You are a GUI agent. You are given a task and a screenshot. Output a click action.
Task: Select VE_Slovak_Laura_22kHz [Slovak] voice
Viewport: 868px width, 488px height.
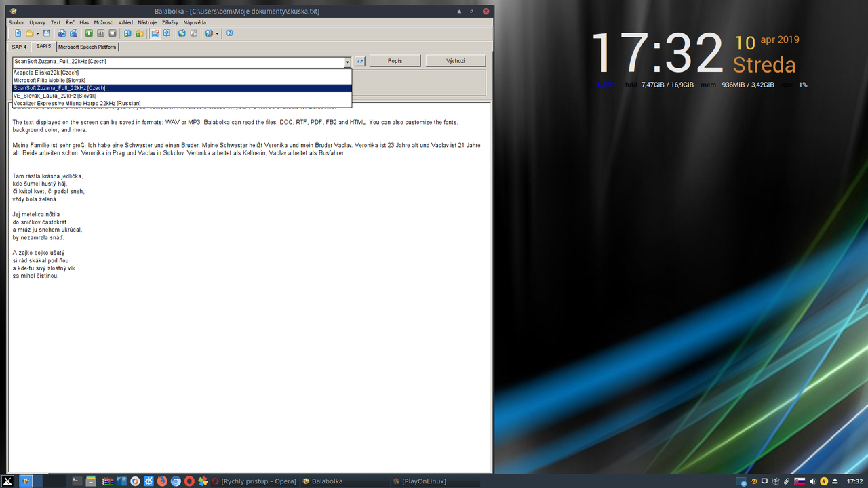coord(182,96)
